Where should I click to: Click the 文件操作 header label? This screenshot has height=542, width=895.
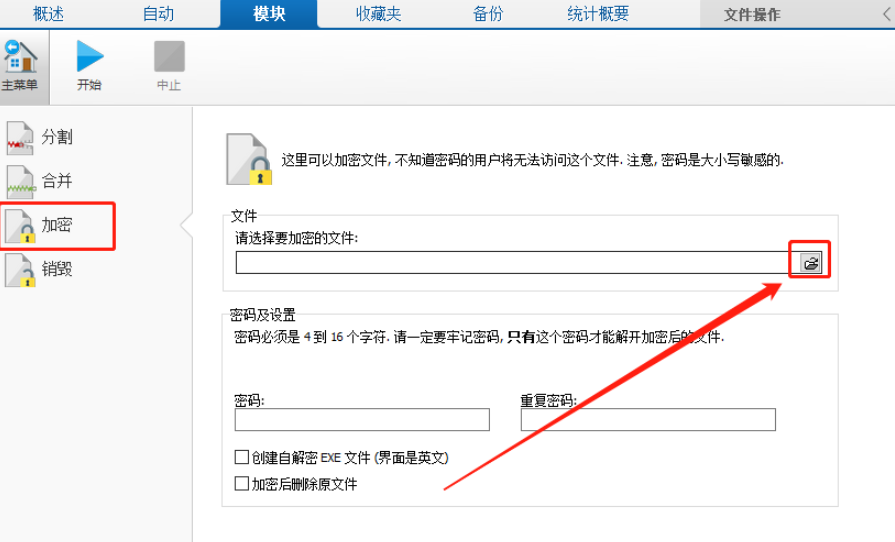(x=752, y=14)
